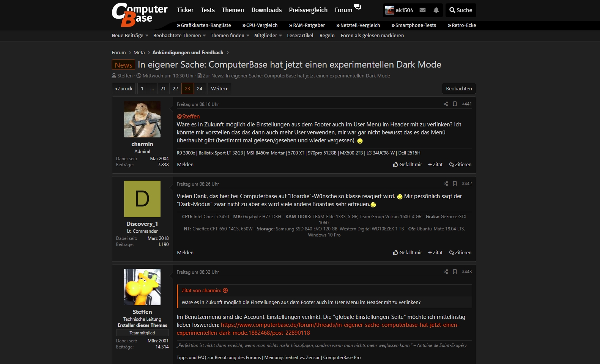Click the News prefix label

[x=124, y=65]
